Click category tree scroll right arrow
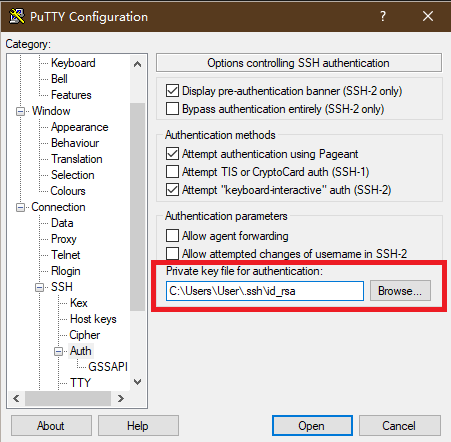The width and height of the screenshot is (451, 442). [121, 398]
